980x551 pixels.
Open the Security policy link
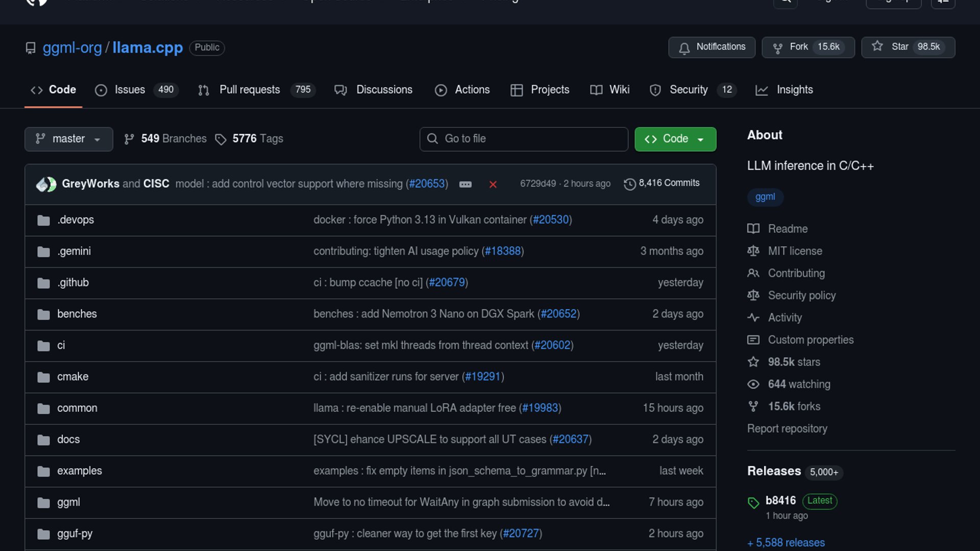coord(801,295)
